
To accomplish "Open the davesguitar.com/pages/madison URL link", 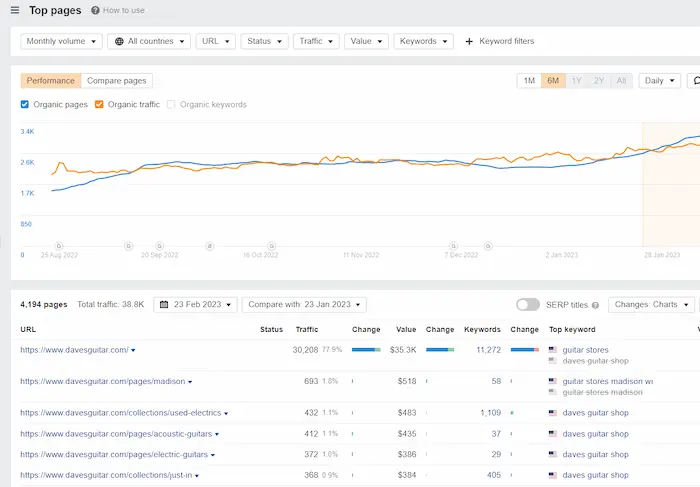I will [102, 381].
